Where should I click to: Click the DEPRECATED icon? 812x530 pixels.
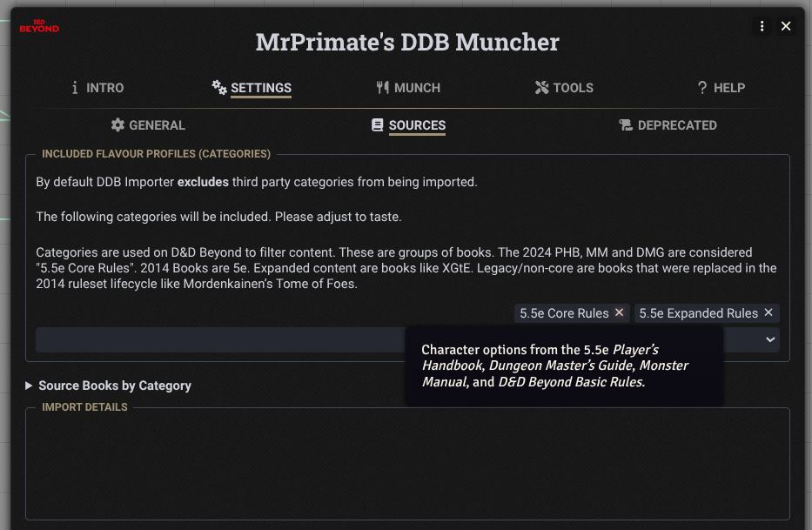click(x=626, y=124)
